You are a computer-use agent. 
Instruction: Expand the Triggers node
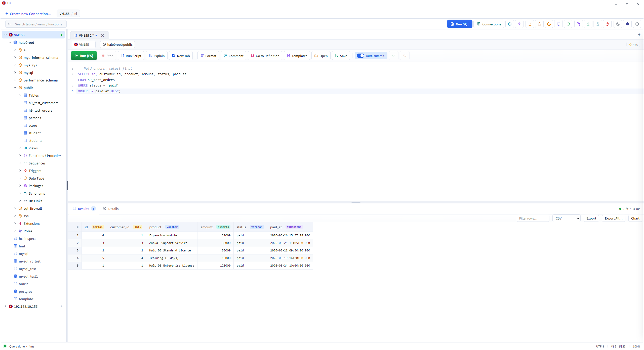20,171
